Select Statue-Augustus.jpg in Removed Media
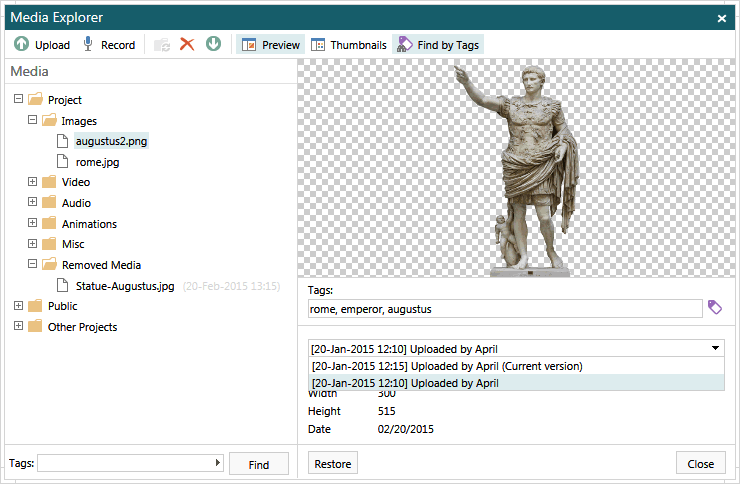Image resolution: width=740 pixels, height=484 pixels. tap(125, 286)
